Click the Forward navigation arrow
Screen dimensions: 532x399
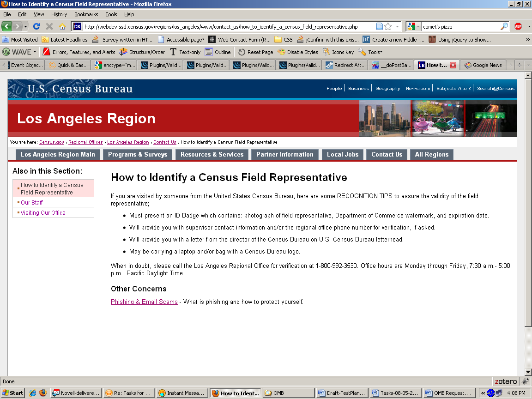click(x=18, y=26)
